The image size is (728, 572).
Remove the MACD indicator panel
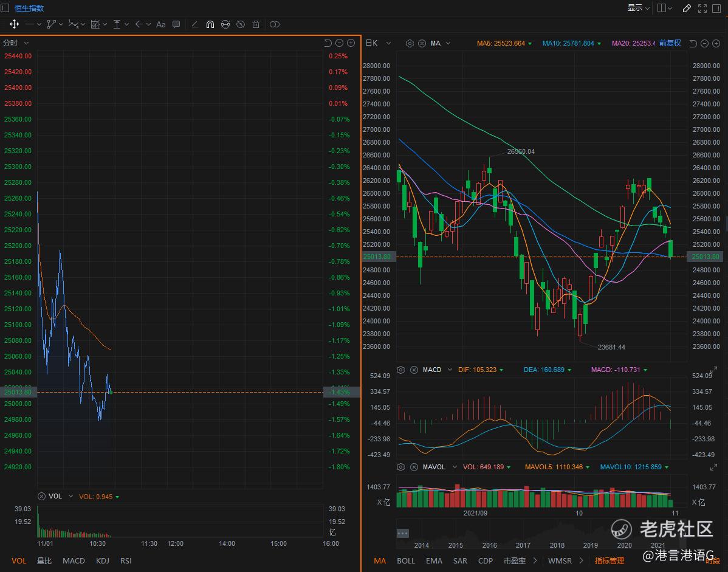(x=414, y=370)
